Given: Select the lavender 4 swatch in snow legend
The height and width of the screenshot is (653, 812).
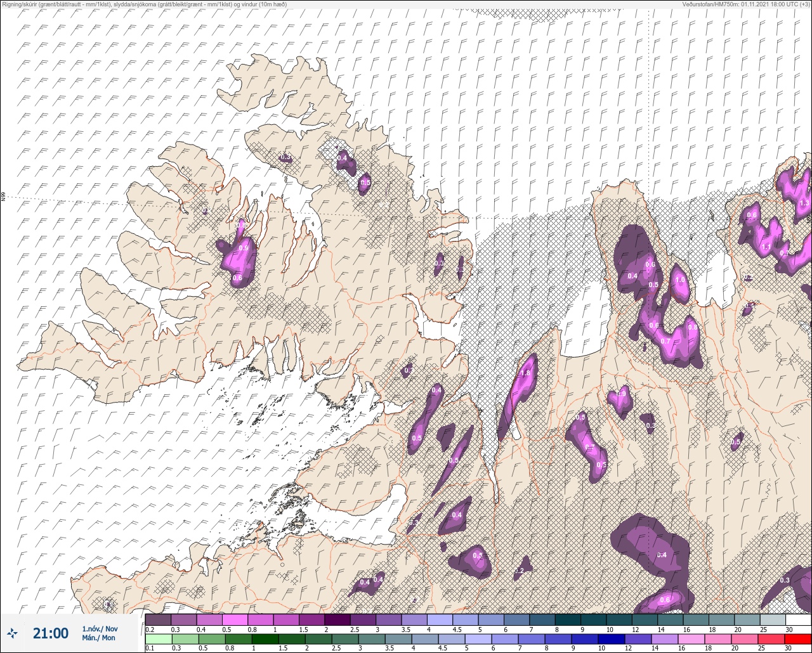Looking at the screenshot, I should [x=440, y=619].
